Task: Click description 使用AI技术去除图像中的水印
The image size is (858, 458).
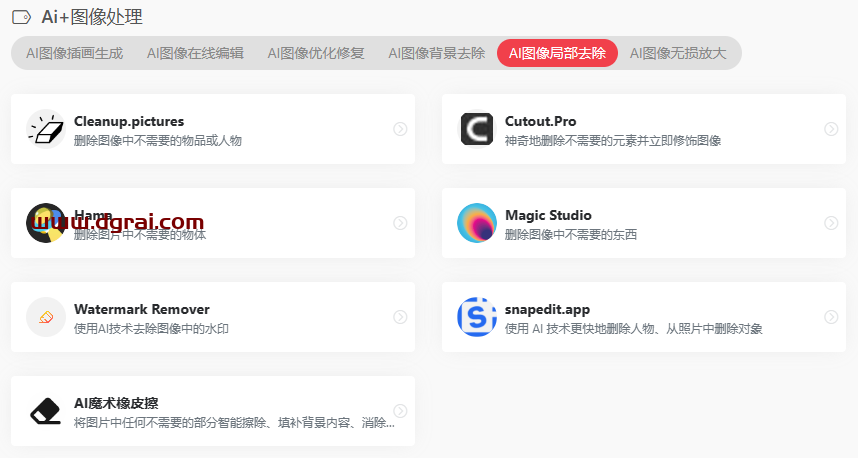Action: click(x=151, y=329)
